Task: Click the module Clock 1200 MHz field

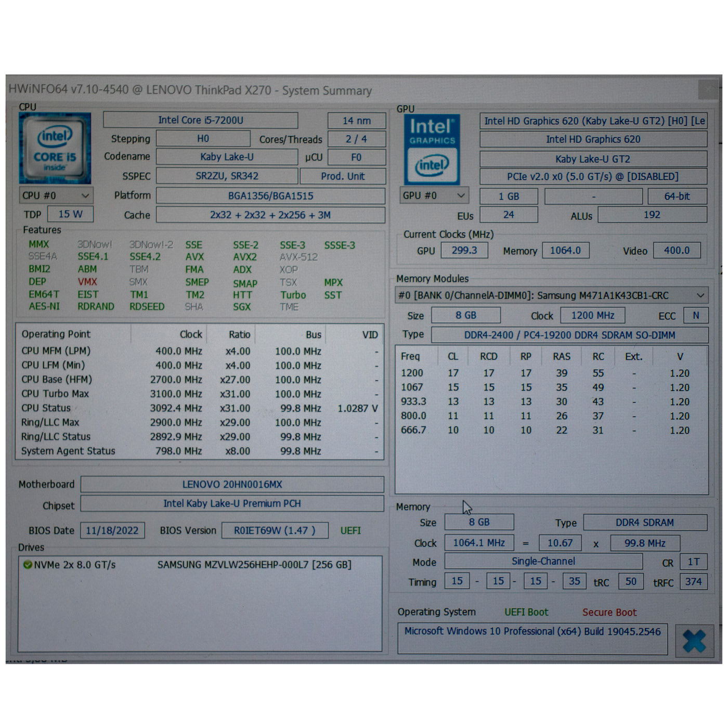Action: [x=593, y=315]
